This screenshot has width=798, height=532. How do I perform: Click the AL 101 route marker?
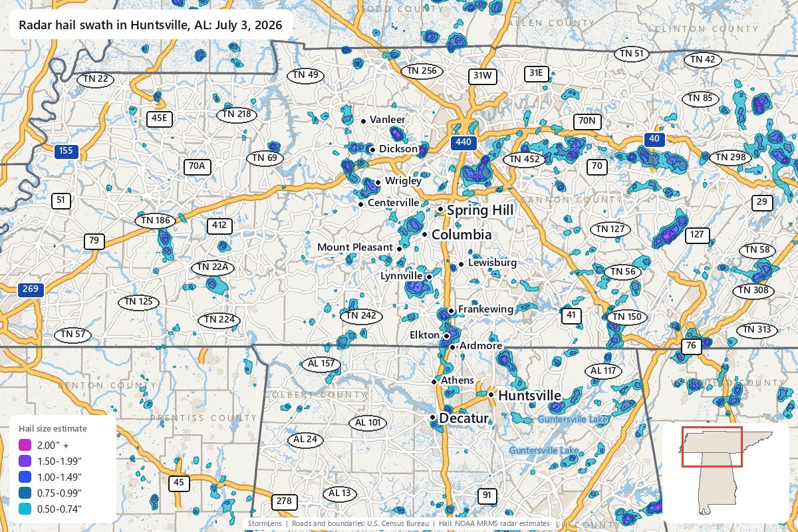click(x=368, y=422)
